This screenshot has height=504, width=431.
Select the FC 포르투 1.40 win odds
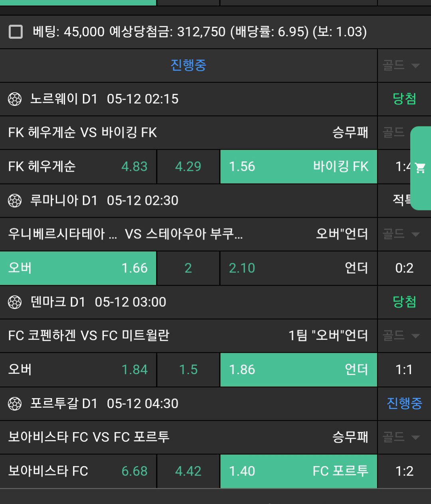coord(299,471)
